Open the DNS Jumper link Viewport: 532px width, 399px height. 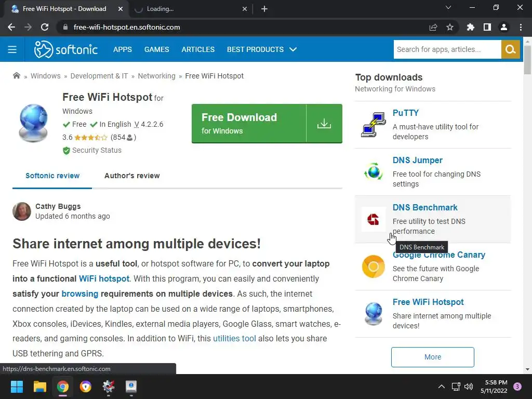[417, 160]
